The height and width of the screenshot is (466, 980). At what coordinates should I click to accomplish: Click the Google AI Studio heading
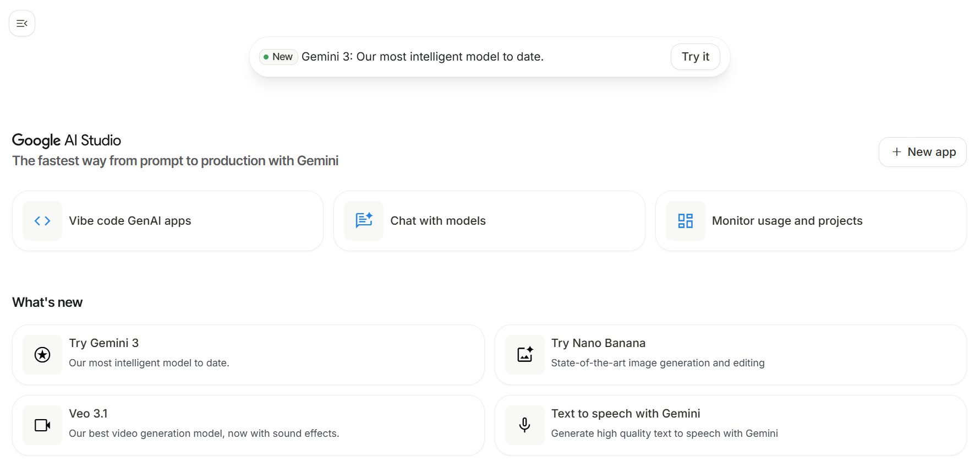point(67,140)
